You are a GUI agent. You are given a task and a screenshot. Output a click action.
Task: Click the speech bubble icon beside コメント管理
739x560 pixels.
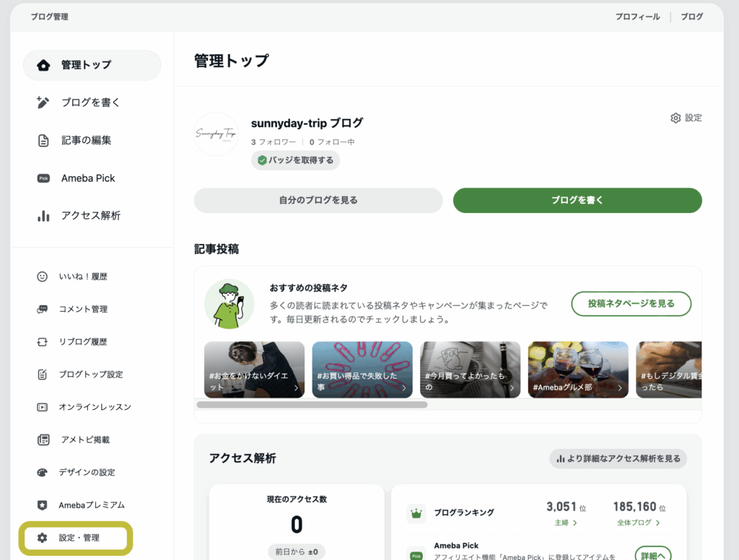tap(43, 309)
